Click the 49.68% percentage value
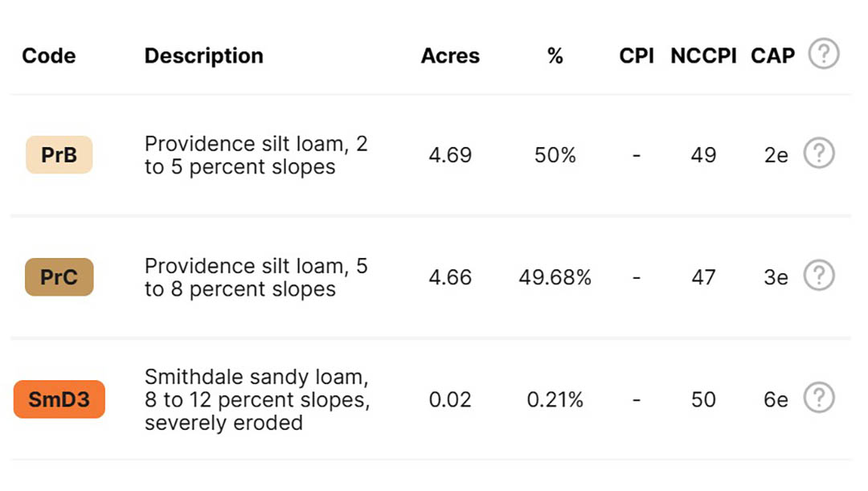The width and height of the screenshot is (868, 491). pyautogui.click(x=555, y=277)
